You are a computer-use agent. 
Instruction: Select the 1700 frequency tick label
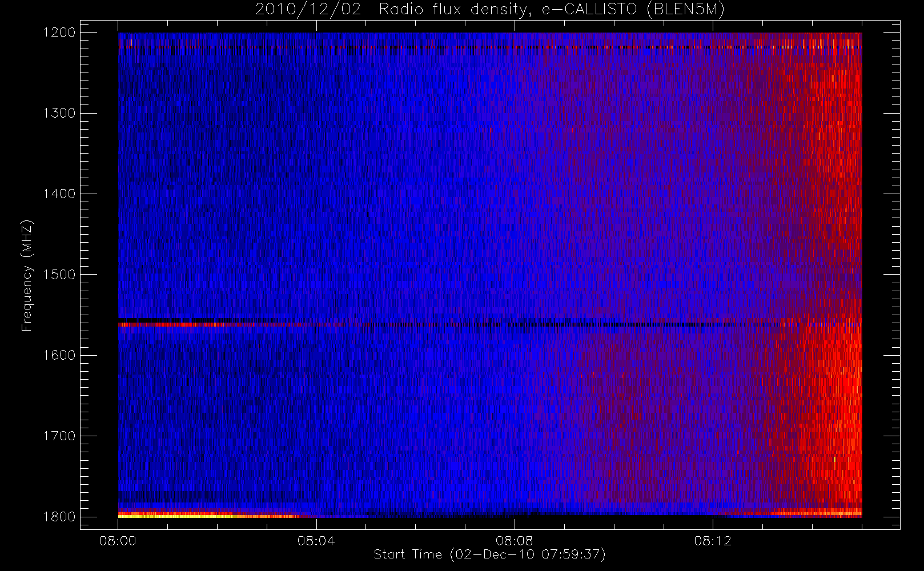coord(59,436)
